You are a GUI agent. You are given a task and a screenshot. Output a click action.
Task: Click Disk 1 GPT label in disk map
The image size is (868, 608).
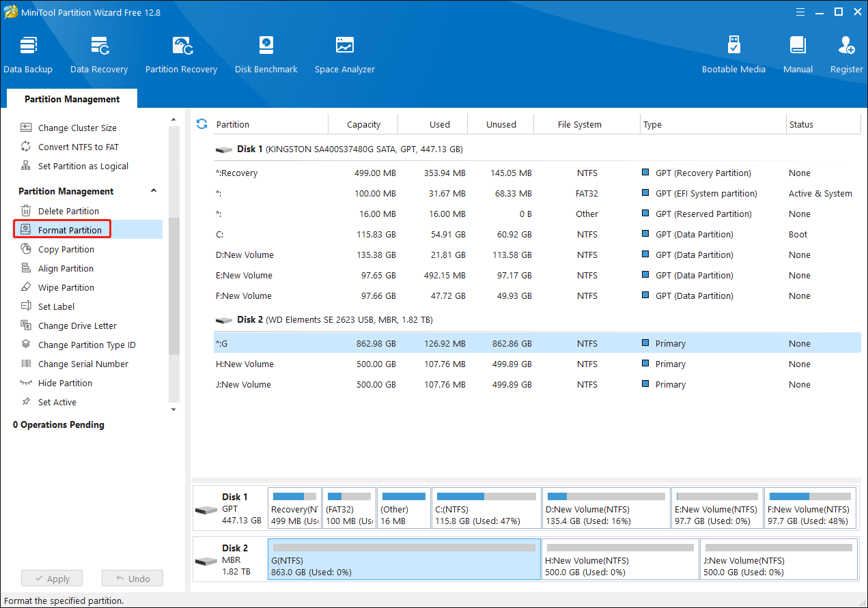pyautogui.click(x=230, y=508)
